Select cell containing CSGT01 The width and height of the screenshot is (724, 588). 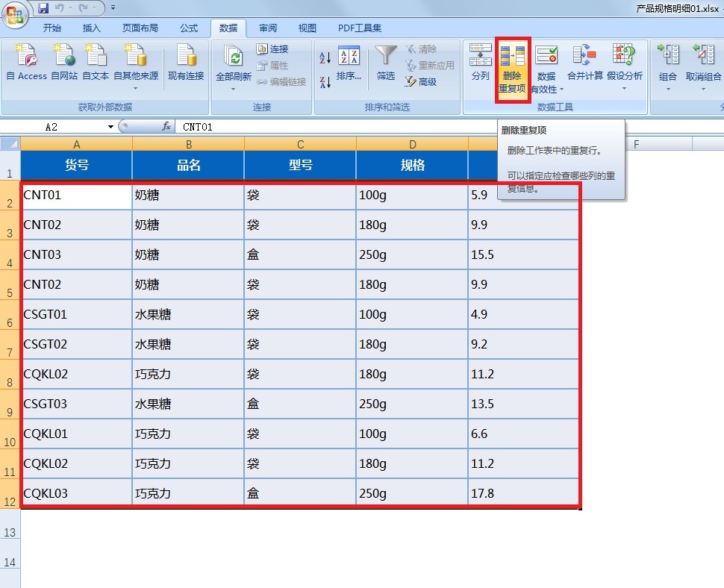pyautogui.click(x=75, y=313)
